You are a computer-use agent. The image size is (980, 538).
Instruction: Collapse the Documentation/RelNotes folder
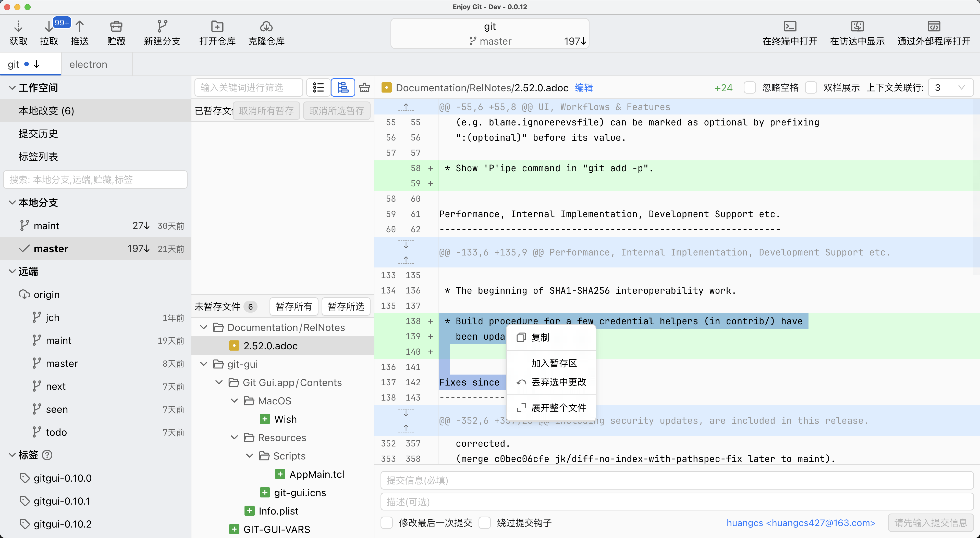tap(204, 327)
